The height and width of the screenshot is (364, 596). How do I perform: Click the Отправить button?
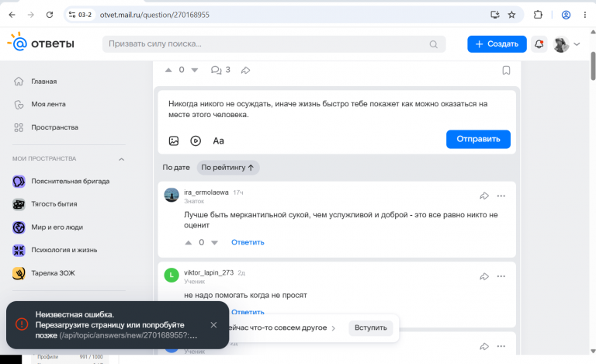tap(478, 139)
